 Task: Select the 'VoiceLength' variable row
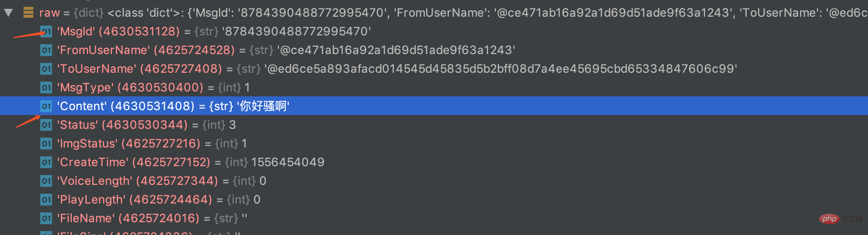click(x=434, y=181)
